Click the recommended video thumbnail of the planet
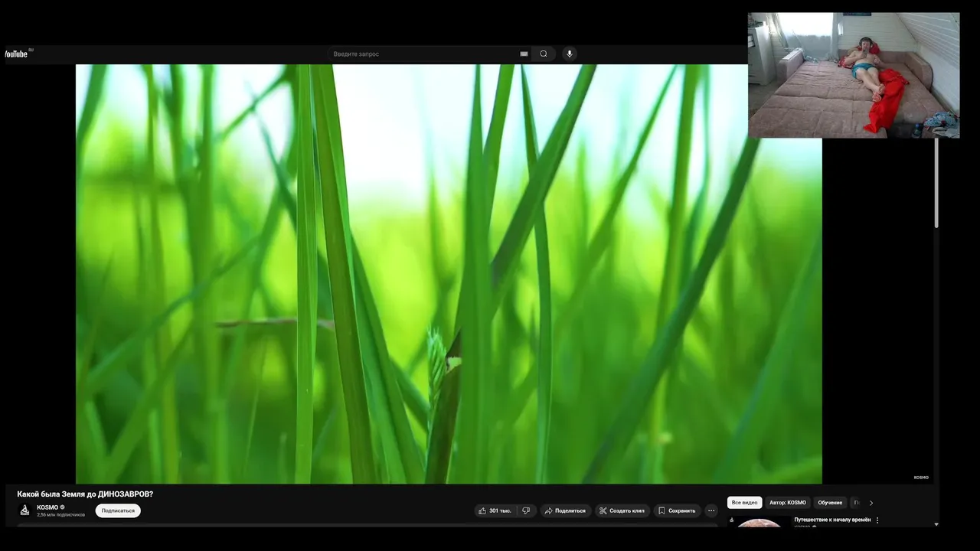Screen dimensions: 980x551 pos(759,523)
